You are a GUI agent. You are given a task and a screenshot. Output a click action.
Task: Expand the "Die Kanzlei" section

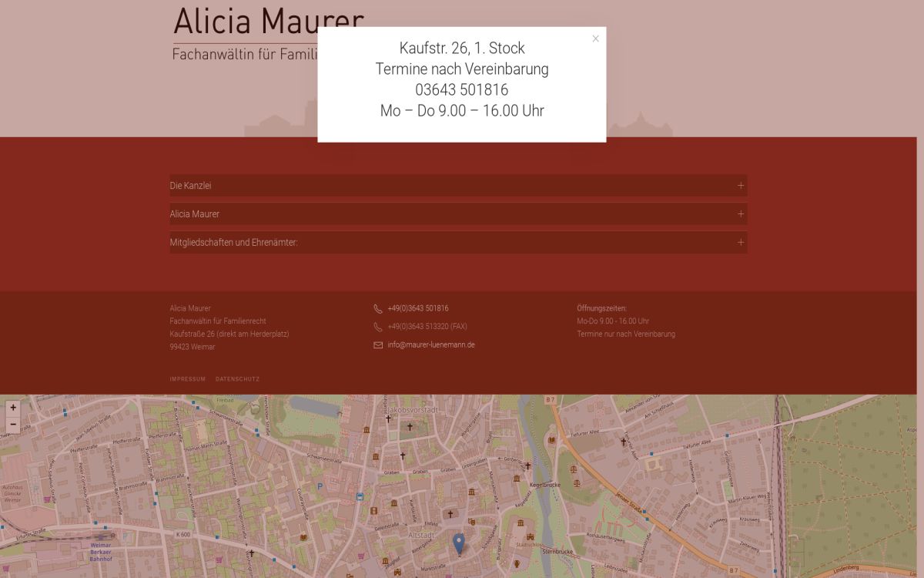[x=191, y=186]
